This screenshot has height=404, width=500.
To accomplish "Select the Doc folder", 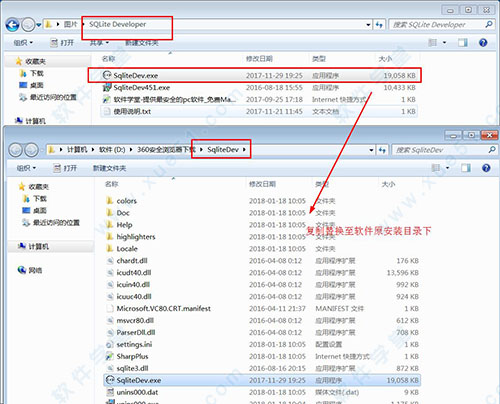I will (x=262, y=213).
